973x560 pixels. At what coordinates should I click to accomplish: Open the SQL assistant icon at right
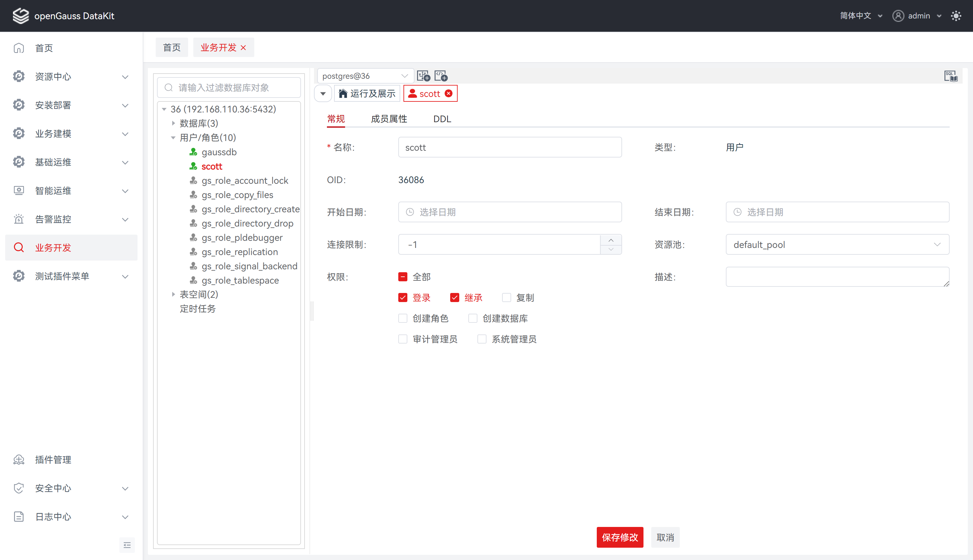950,76
